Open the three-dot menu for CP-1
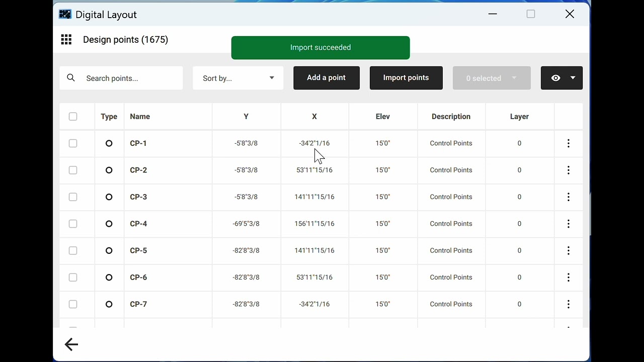Viewport: 644px width, 362px height. coord(569,143)
